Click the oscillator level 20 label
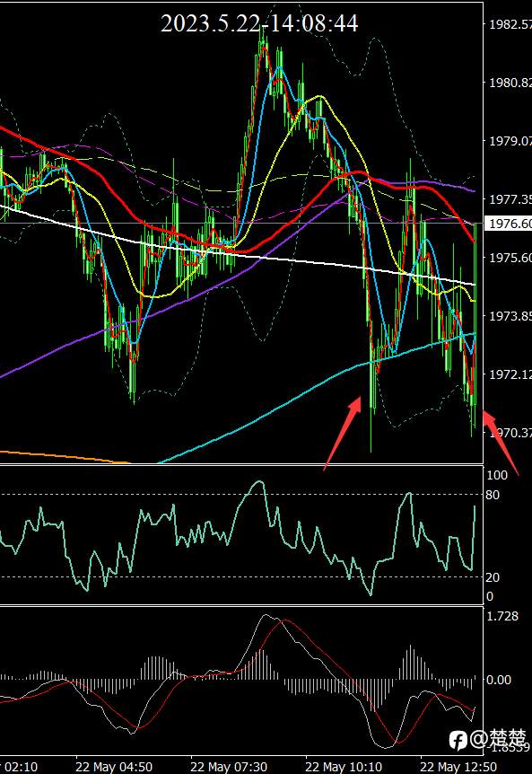The width and height of the screenshot is (532, 774). (x=493, y=577)
